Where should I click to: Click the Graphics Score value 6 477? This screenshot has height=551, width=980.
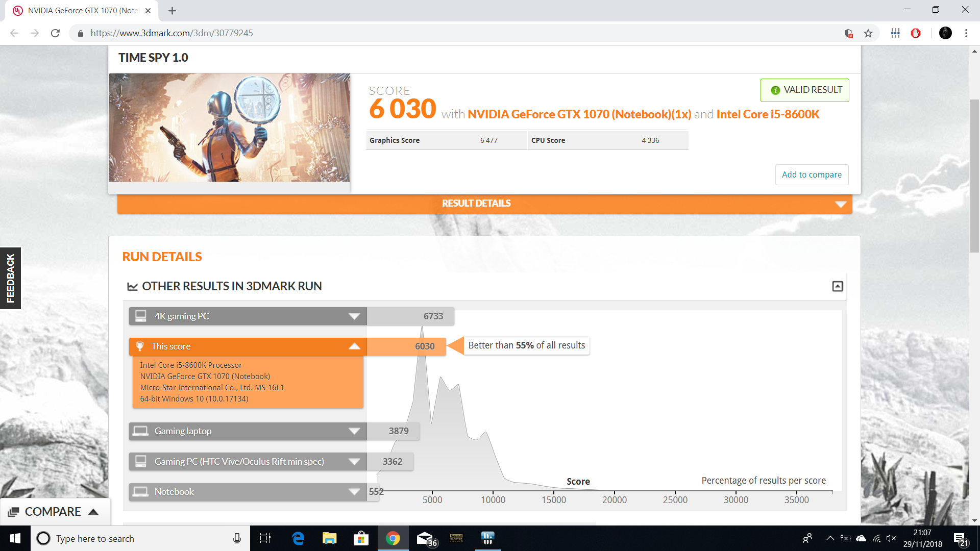pyautogui.click(x=488, y=140)
